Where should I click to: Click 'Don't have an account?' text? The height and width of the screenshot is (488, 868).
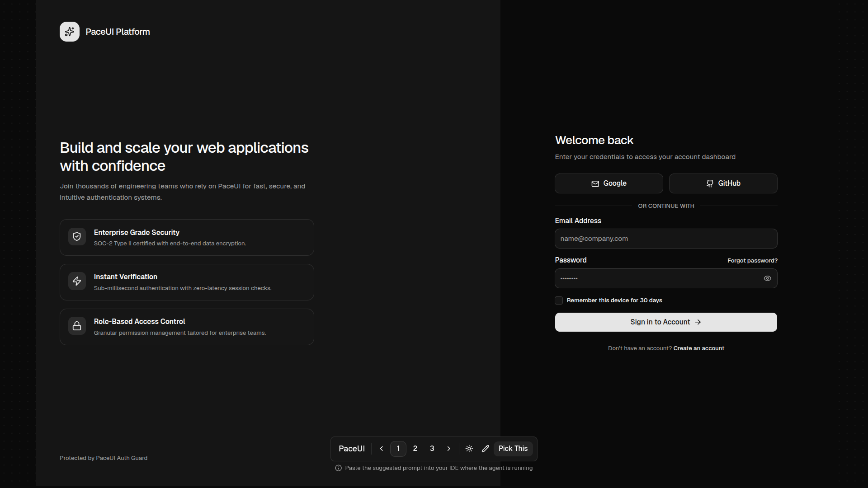point(640,348)
